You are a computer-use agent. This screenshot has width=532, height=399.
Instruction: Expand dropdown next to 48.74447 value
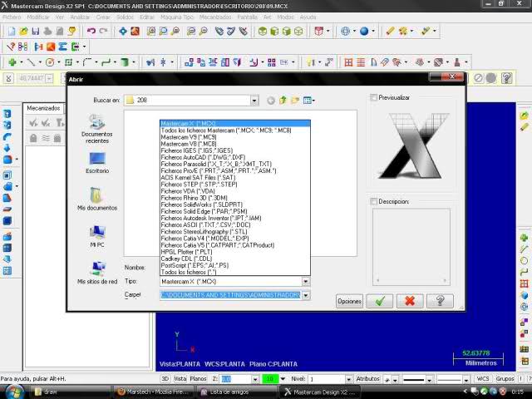click(49, 79)
